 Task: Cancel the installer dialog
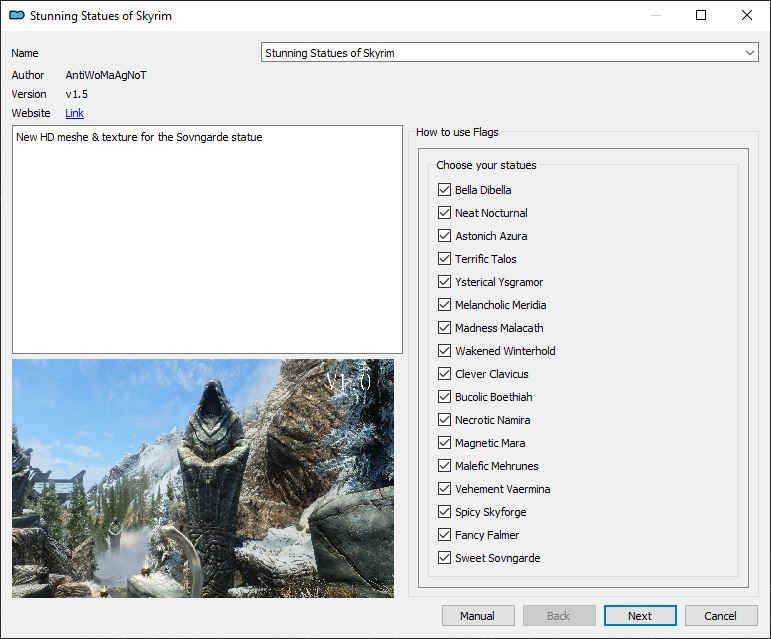(x=721, y=616)
